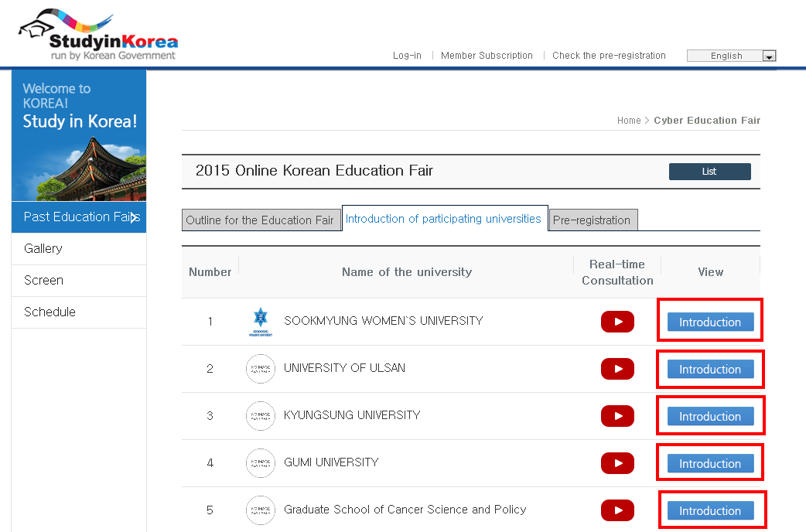
Task: Play Graduate School of Cancer Science consultation video
Action: click(617, 510)
